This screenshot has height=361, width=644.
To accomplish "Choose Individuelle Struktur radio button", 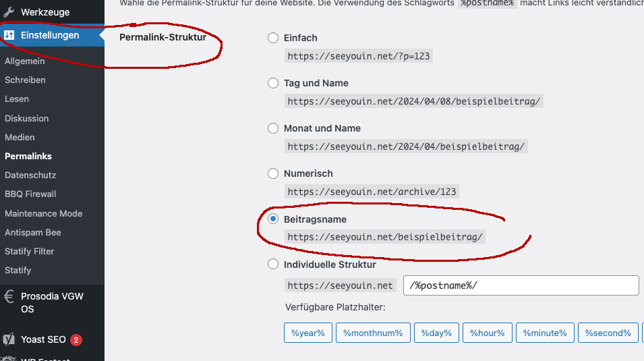I will point(273,264).
